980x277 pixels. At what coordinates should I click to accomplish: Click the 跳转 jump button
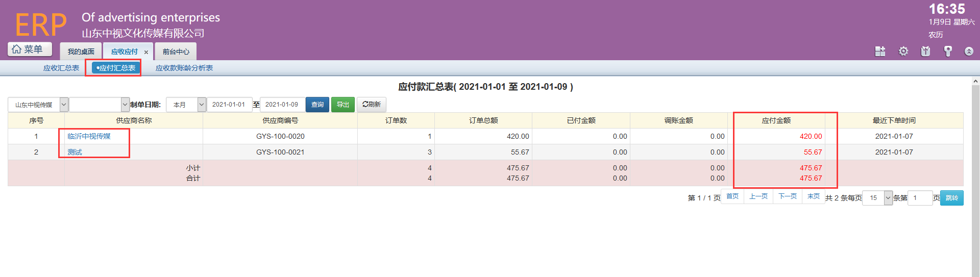(x=952, y=198)
